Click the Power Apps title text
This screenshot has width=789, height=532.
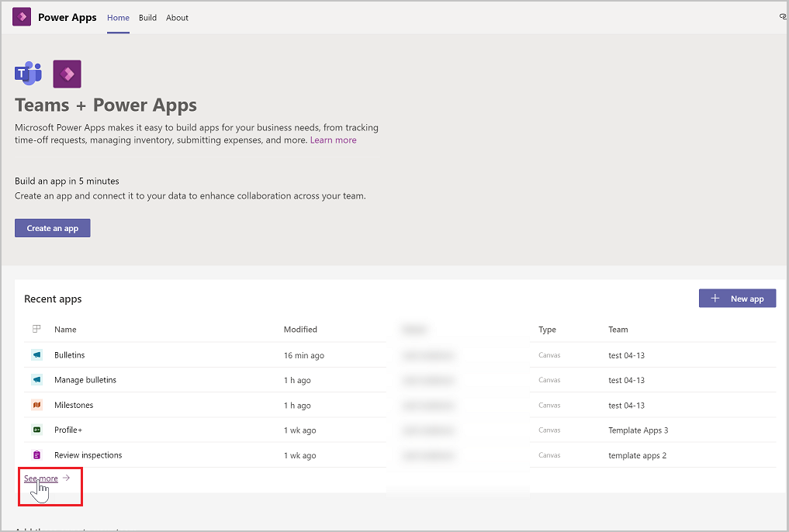67,17
